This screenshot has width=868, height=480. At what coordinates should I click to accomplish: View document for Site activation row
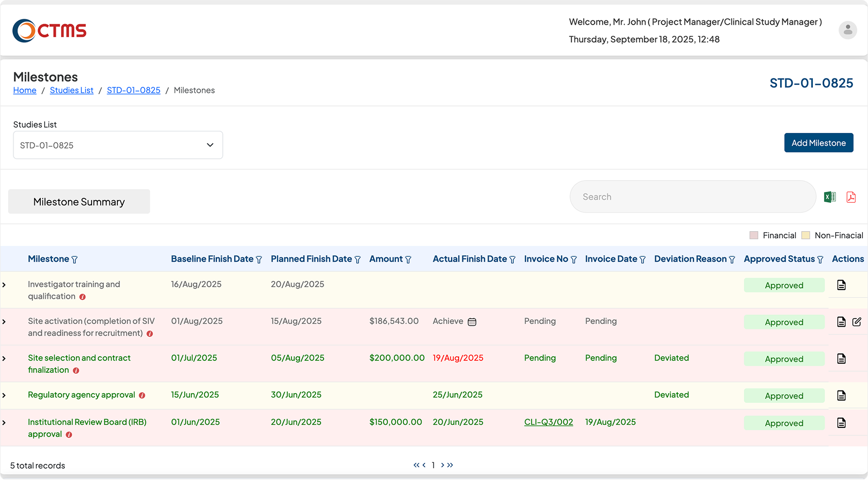coord(841,322)
